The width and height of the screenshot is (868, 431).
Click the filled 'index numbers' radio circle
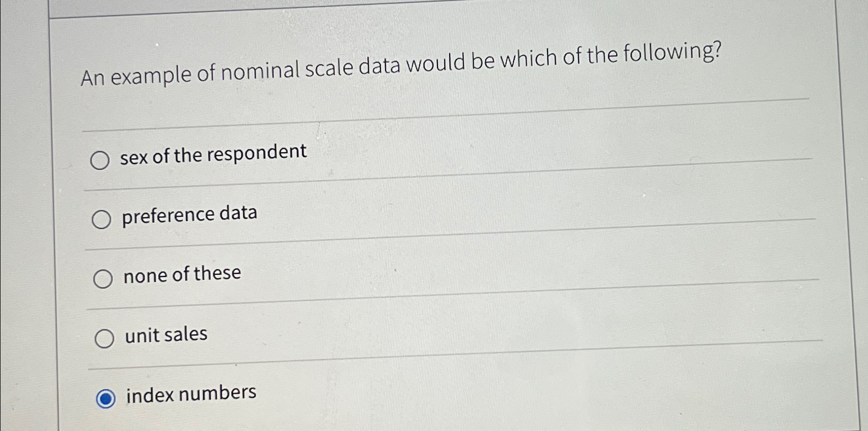tap(107, 397)
